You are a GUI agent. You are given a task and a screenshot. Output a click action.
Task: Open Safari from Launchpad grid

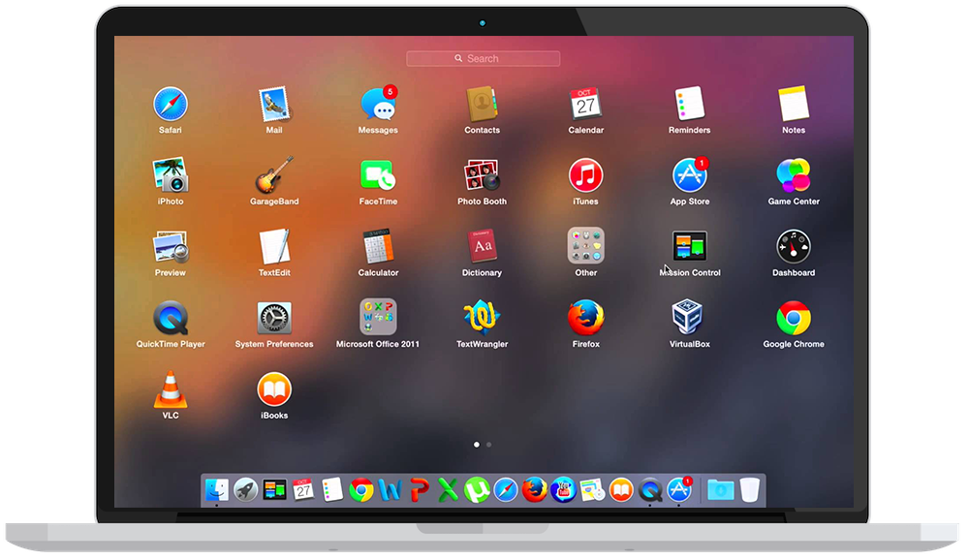[171, 105]
